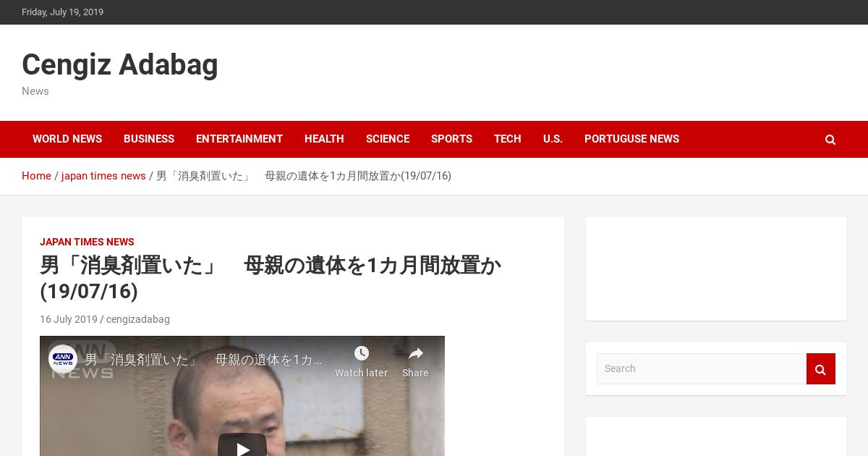The image size is (868, 456).
Task: Click the News tagline under site title
Action: pos(35,91)
